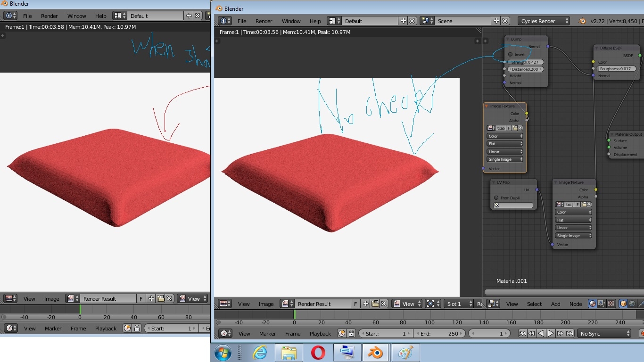Viewport: 644px width, 362px height.
Task: Open the Add menu in node editor
Action: coord(555,304)
